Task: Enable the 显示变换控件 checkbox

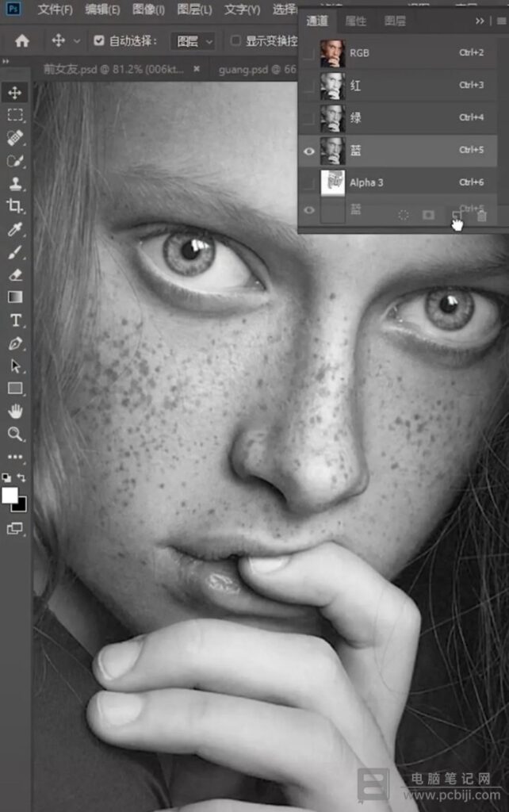Action: tap(235, 40)
